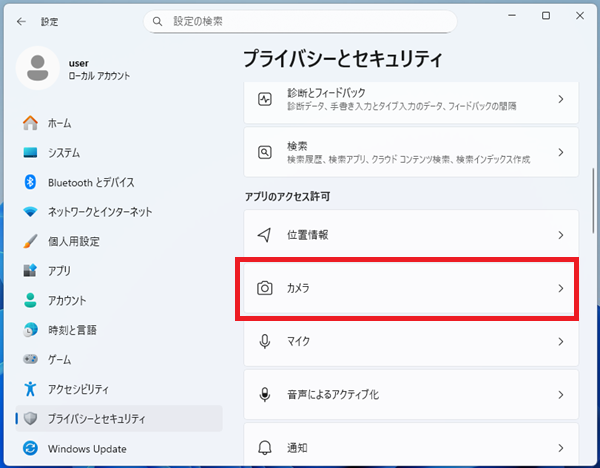Click the 設定の検索 search field
This screenshot has height=468, width=600.
[x=300, y=21]
